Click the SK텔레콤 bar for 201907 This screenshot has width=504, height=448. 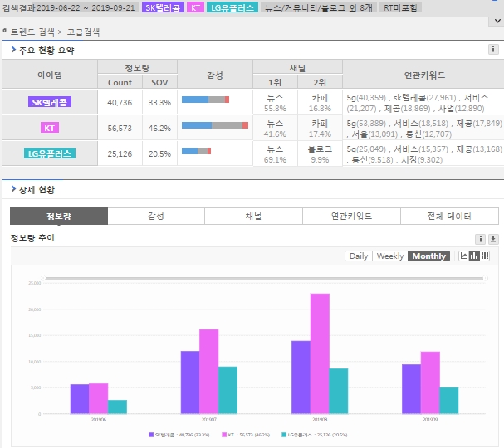point(190,382)
